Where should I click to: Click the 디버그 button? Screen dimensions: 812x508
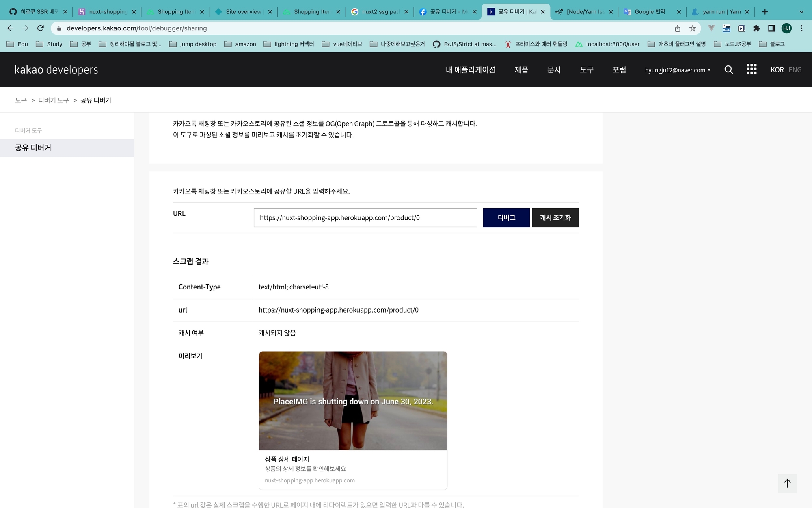click(506, 218)
